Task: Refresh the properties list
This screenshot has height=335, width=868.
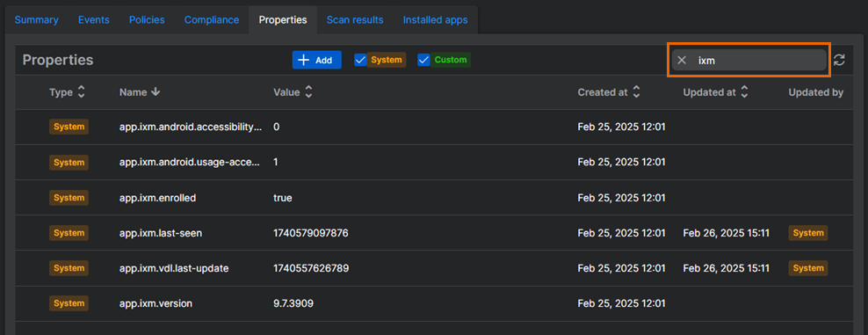Action: (x=839, y=61)
